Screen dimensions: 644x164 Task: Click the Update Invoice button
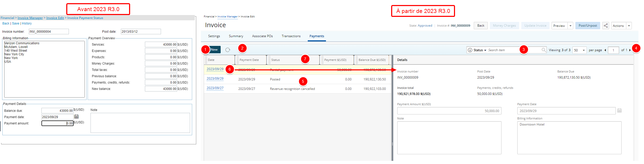(x=535, y=26)
